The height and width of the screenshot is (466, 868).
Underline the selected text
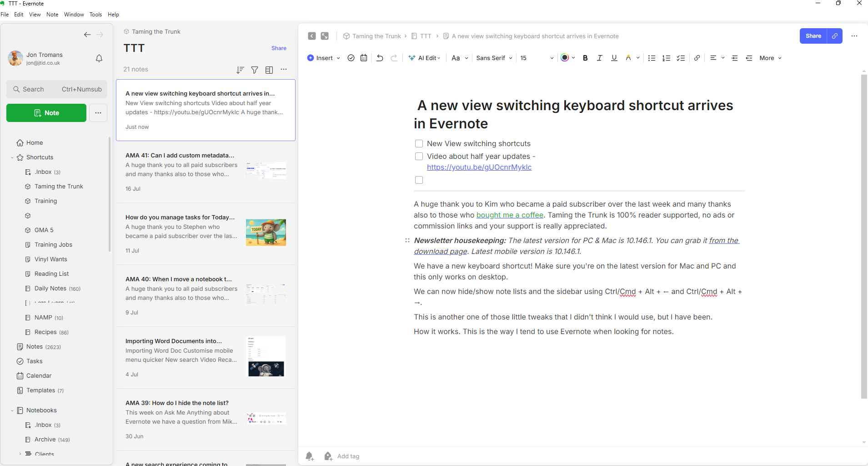pyautogui.click(x=614, y=58)
